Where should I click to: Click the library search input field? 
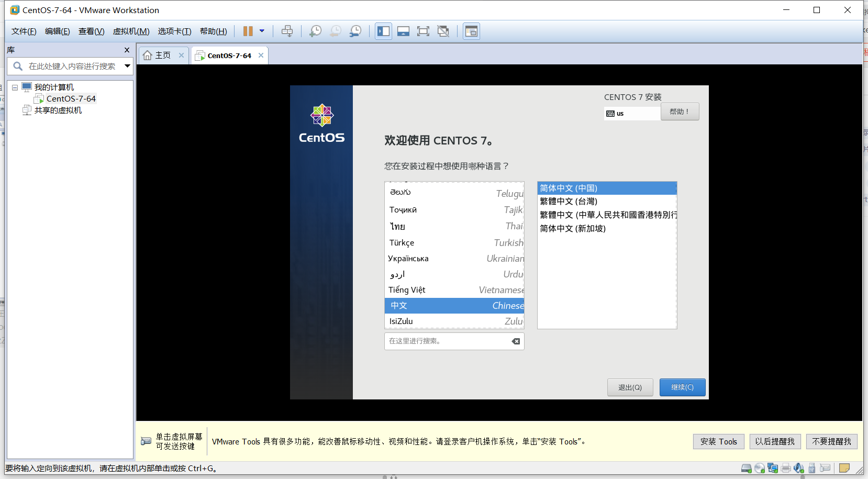coord(72,66)
